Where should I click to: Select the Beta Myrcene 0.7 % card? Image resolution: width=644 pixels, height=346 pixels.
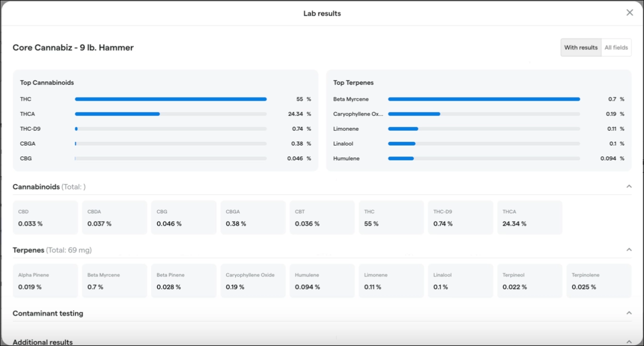[x=115, y=281]
